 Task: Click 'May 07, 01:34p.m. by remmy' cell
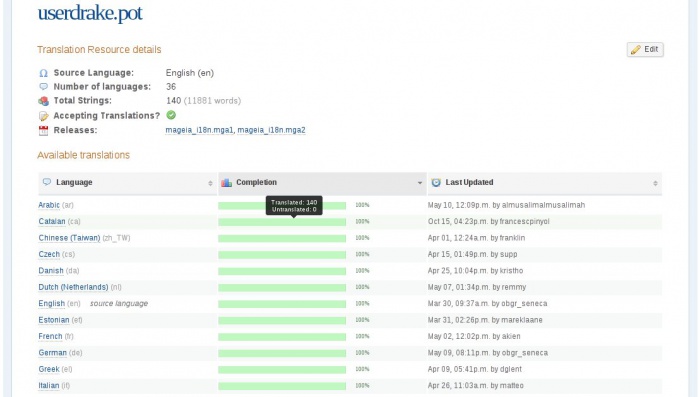click(477, 287)
